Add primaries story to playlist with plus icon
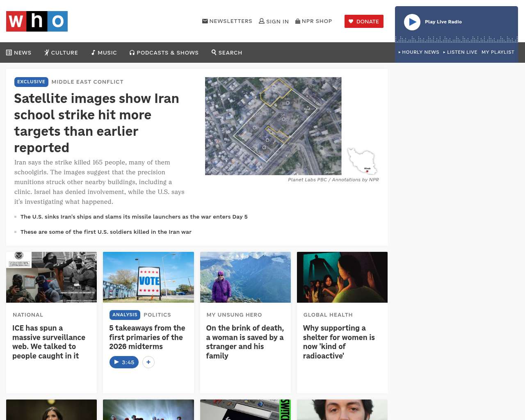 [x=148, y=362]
